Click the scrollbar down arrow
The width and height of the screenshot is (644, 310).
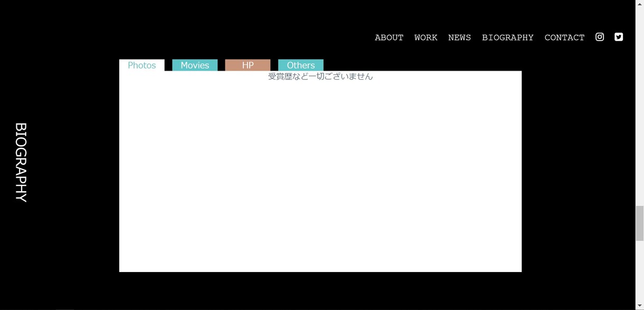[x=639, y=306]
